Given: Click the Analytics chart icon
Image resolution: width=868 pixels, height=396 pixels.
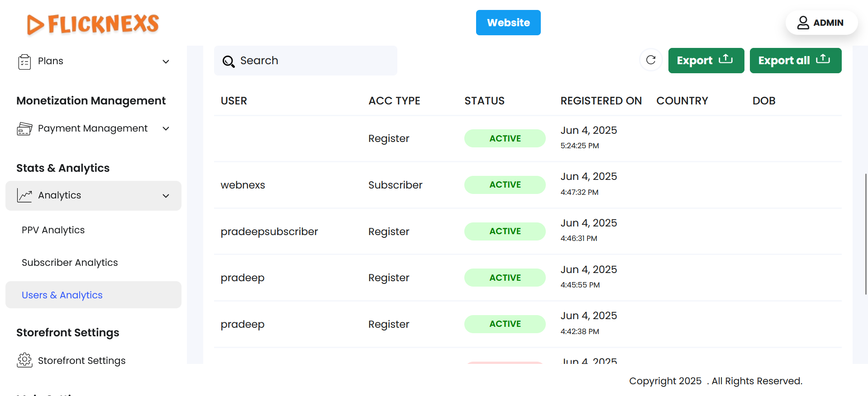Looking at the screenshot, I should pos(24,195).
